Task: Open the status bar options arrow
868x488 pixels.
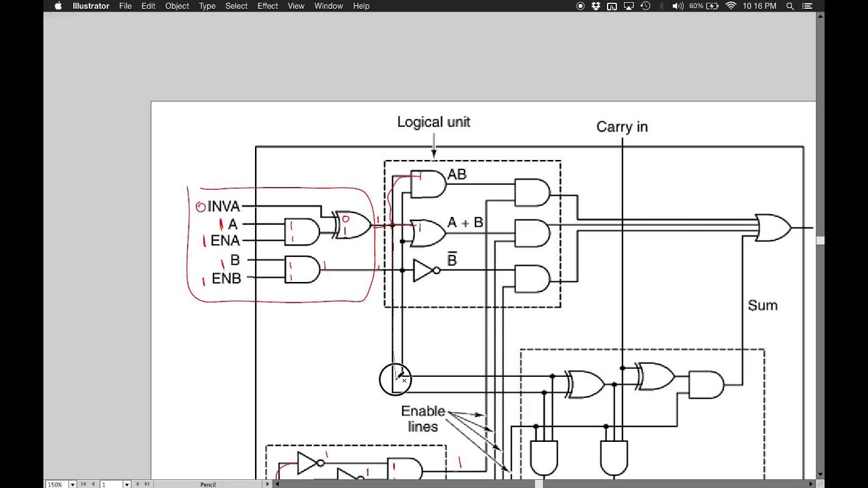Action: (267, 484)
